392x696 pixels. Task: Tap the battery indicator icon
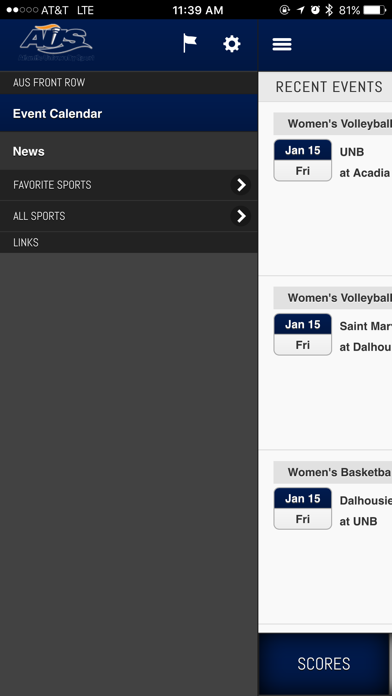click(375, 10)
